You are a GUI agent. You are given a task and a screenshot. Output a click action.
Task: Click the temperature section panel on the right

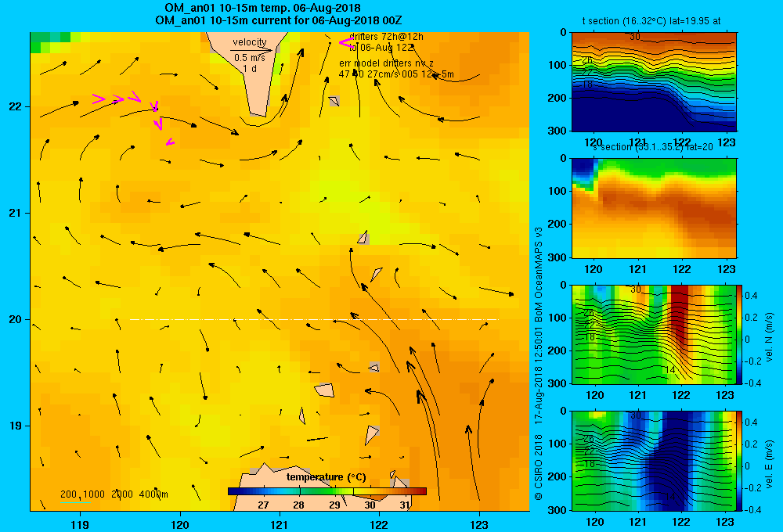point(654,82)
